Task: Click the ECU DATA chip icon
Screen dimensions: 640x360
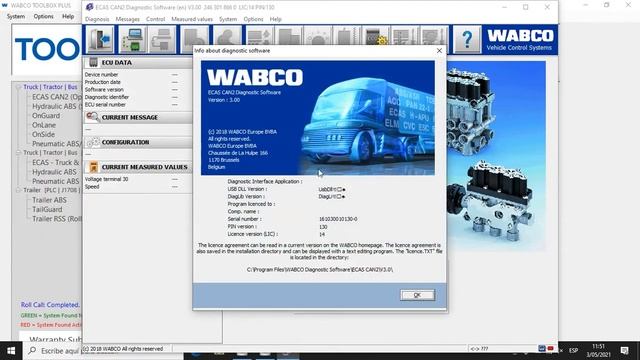Action: (93, 62)
